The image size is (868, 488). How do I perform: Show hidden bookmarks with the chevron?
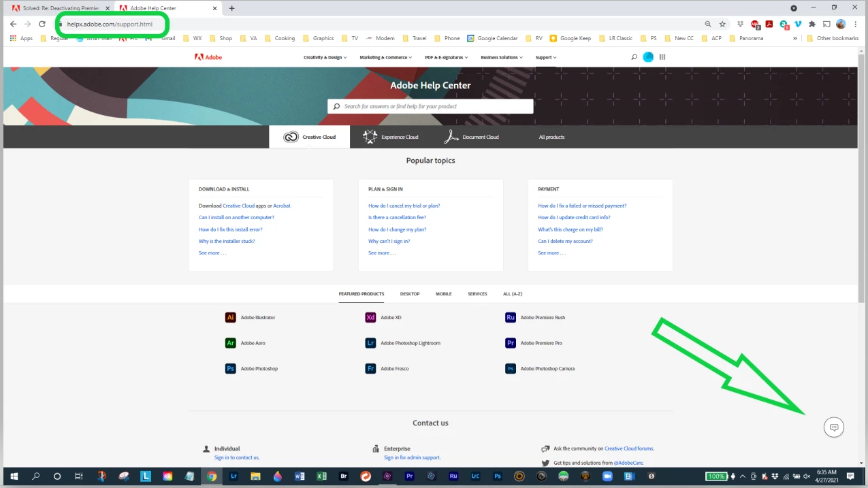tap(795, 38)
